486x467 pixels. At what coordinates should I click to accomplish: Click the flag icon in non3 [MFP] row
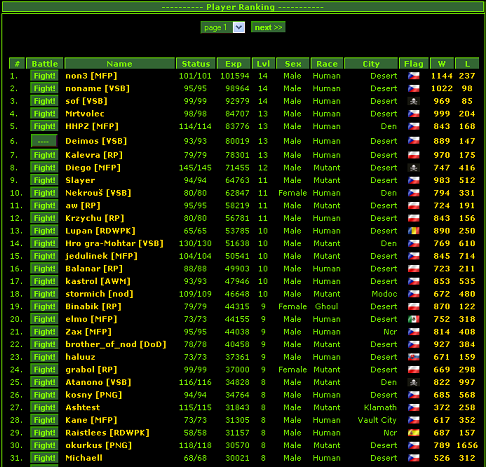point(414,76)
